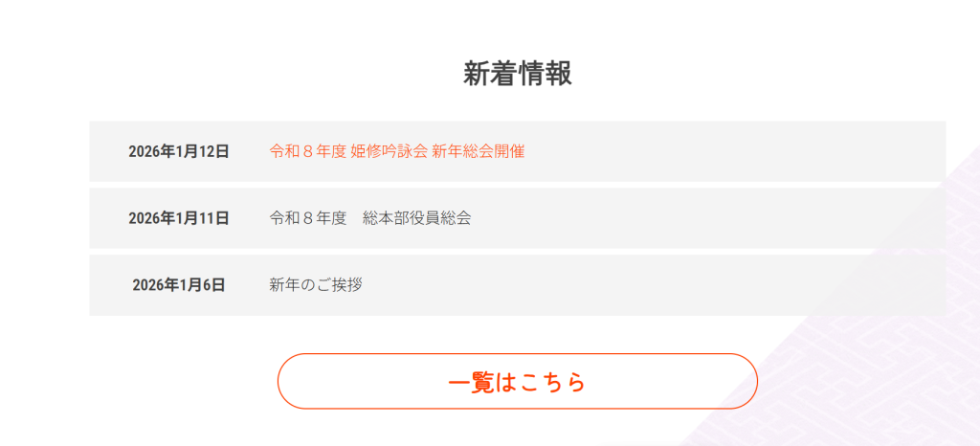Click 姫修吟詠会 text in the top news entry
Image resolution: width=980 pixels, height=446 pixels.
click(389, 151)
